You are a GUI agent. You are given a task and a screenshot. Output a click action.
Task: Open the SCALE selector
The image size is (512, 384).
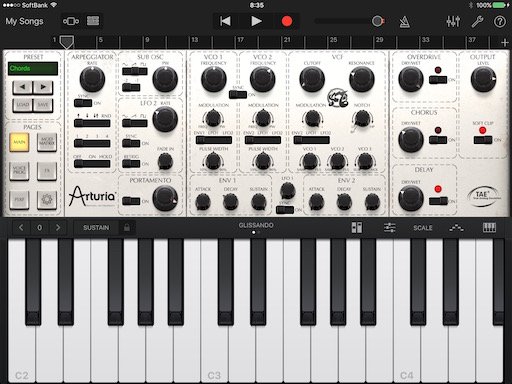coord(423,228)
